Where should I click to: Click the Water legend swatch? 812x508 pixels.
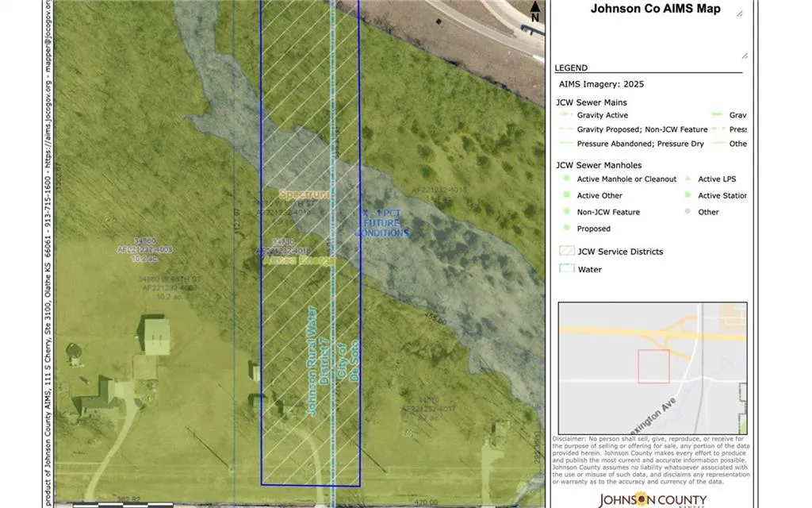[567, 268]
